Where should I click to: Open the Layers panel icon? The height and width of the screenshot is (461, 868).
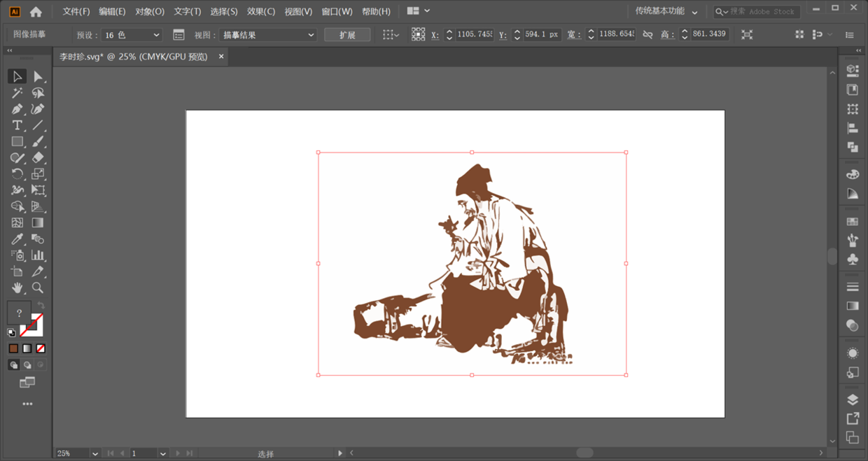pos(852,400)
